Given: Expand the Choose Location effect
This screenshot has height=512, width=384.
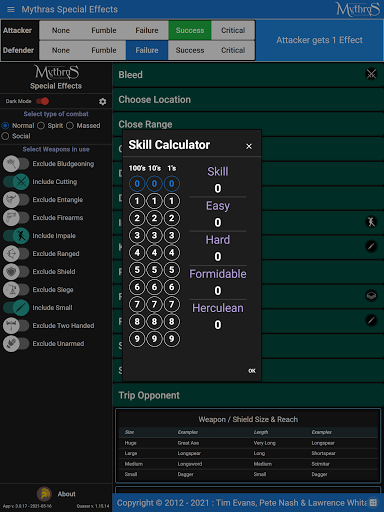Looking at the screenshot, I should (x=248, y=100).
